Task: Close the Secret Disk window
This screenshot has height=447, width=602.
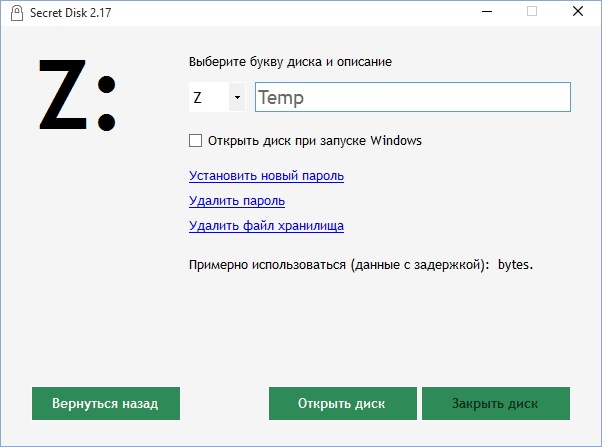Action: tap(578, 12)
